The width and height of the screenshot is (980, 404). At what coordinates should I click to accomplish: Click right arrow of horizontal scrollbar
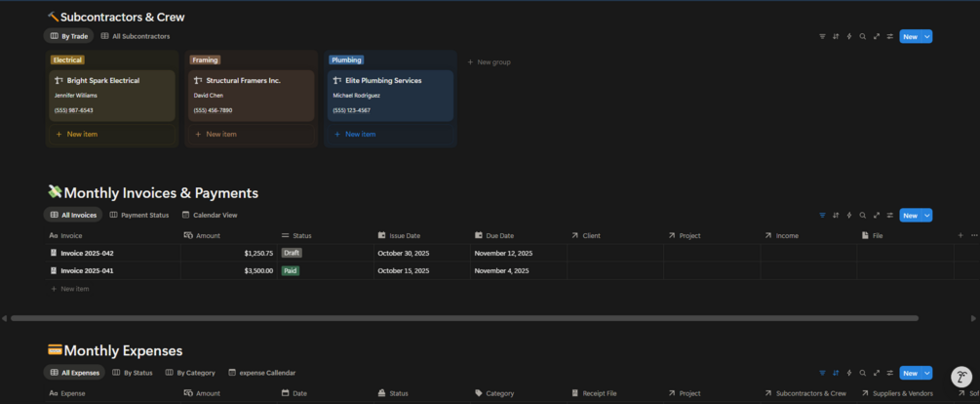coord(973,318)
